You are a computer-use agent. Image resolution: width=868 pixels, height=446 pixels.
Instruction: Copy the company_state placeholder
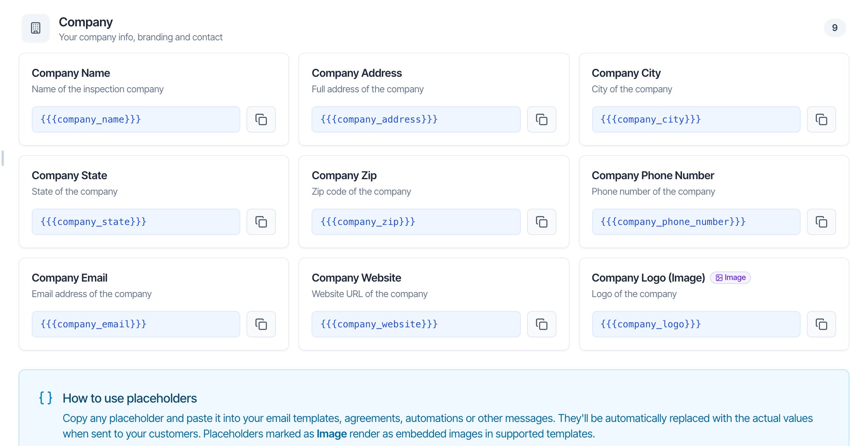click(261, 222)
